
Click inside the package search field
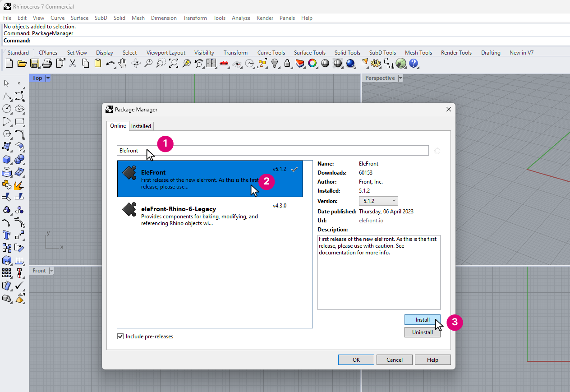[x=271, y=150]
